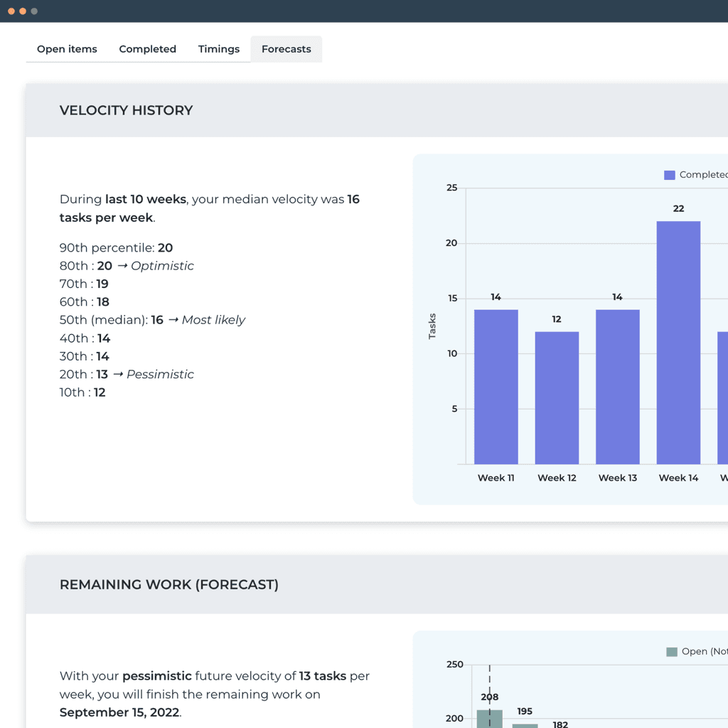Screen dimensions: 728x728
Task: Open the Completed tab
Action: (147, 48)
